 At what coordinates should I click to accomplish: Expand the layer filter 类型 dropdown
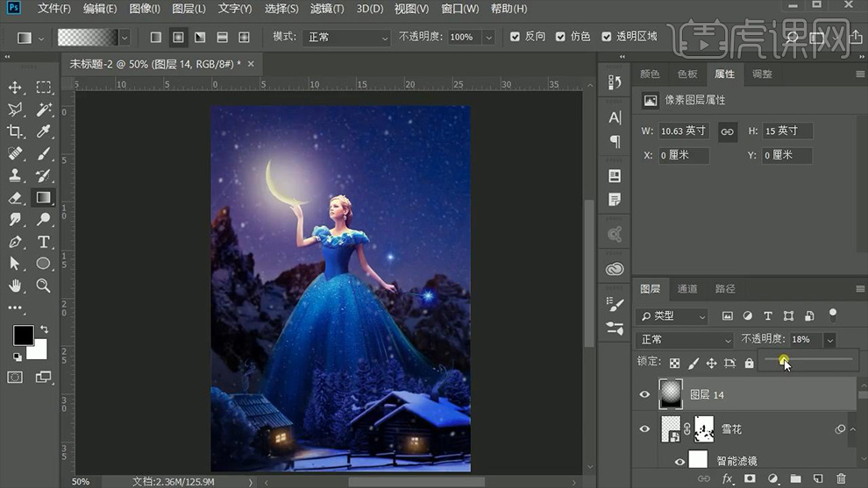coord(673,316)
